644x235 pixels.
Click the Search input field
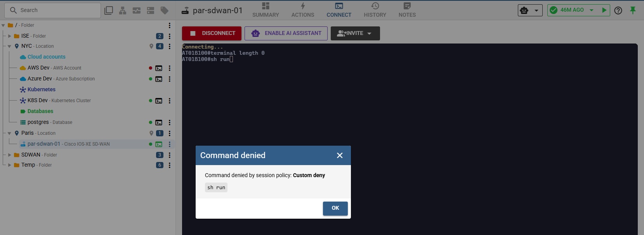coord(52,10)
